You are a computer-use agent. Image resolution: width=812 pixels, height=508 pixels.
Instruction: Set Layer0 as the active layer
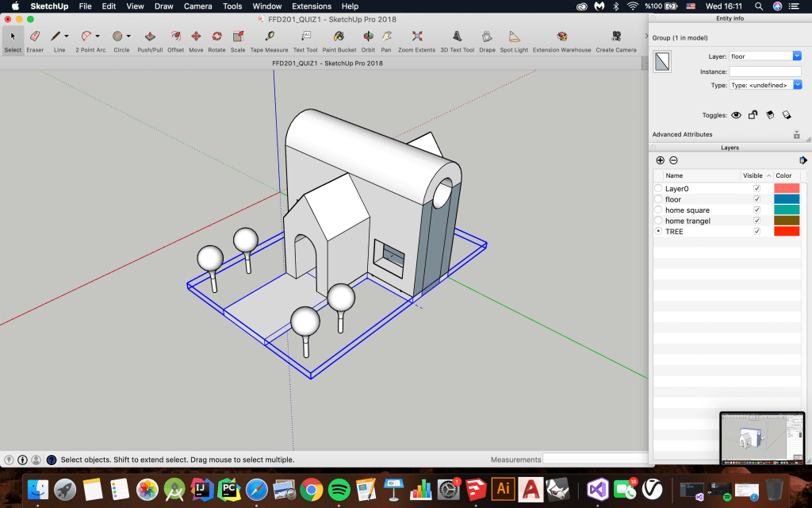point(658,188)
